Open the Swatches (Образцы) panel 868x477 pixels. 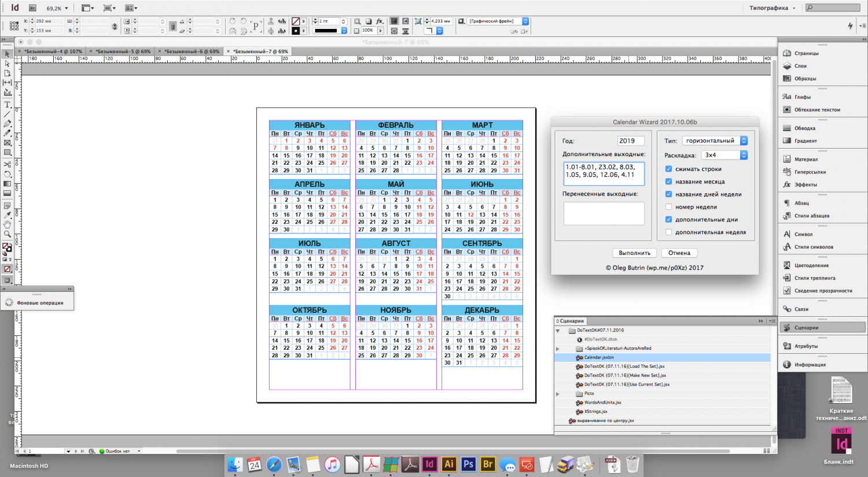[805, 79]
